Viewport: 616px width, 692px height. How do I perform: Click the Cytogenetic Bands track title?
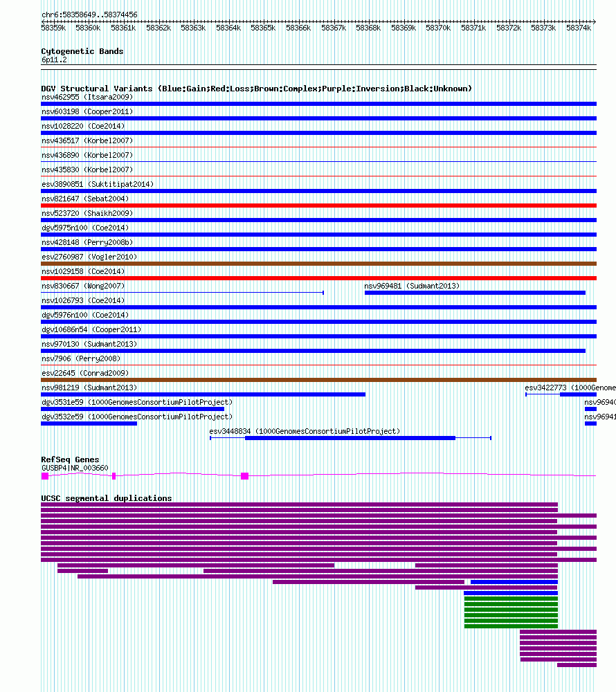[x=82, y=52]
